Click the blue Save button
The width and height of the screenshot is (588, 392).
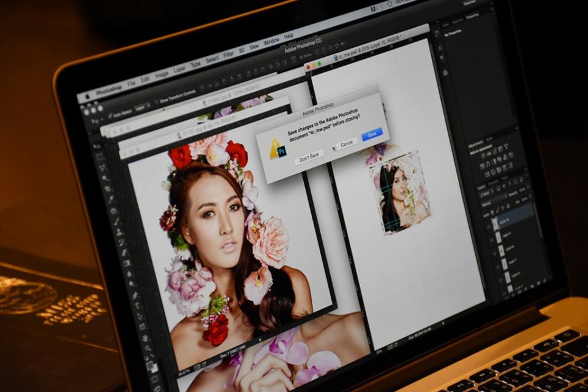point(372,134)
